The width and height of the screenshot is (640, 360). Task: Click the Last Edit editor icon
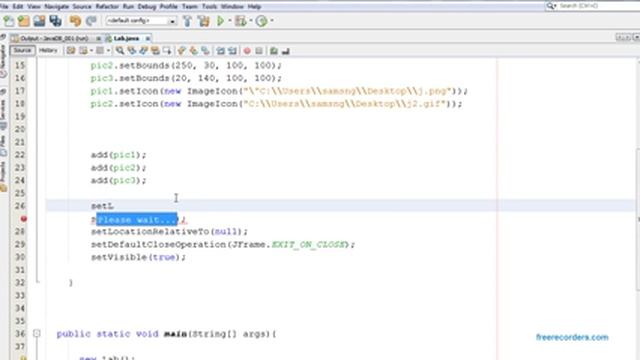[71, 51]
